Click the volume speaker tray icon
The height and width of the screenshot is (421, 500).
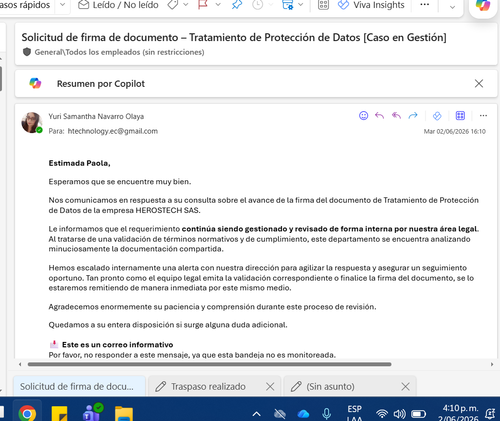399,414
